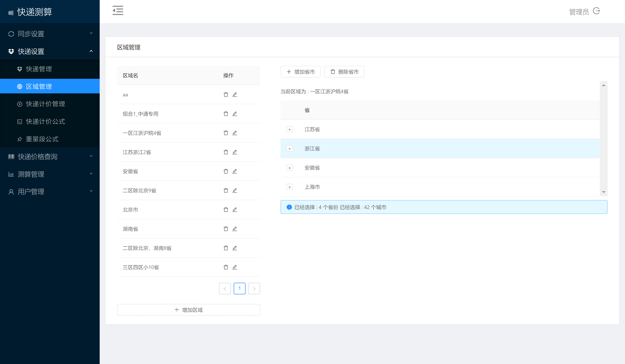Collapse the 快递设置 sidebar menu
625x364 pixels.
(50, 51)
